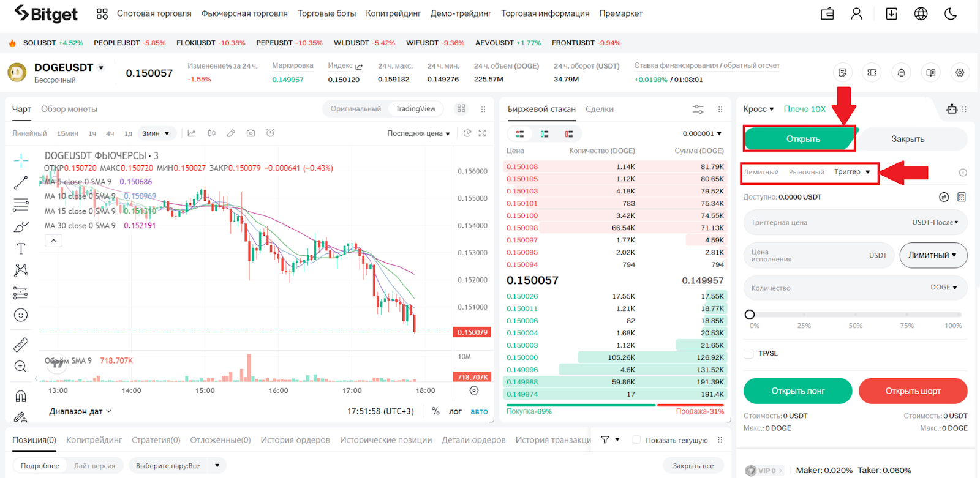The height and width of the screenshot is (478, 980).
Task: Open the wallet assets icon in header
Action: click(827, 13)
